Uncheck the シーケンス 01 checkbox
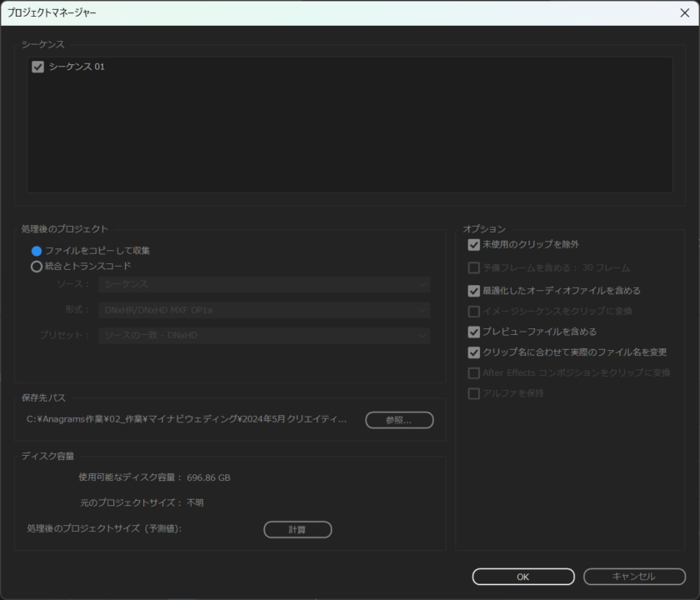This screenshot has height=600, width=700. 37,67
